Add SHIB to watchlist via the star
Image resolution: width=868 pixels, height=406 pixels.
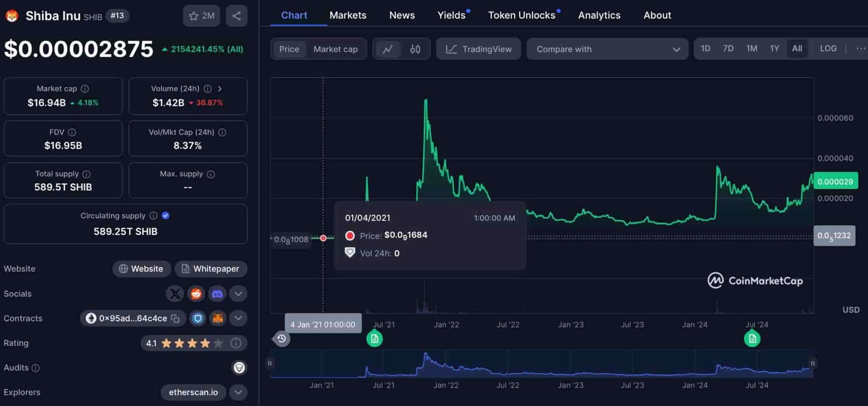(195, 16)
